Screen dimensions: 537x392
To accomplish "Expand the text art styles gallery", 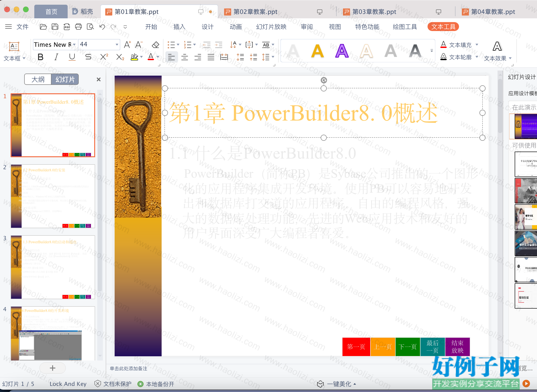I will point(432,51).
